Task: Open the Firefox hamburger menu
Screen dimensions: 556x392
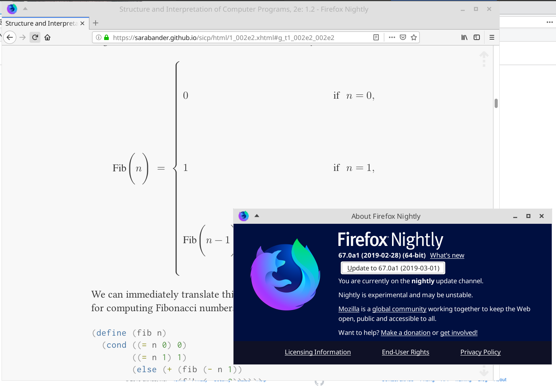Action: tap(492, 37)
